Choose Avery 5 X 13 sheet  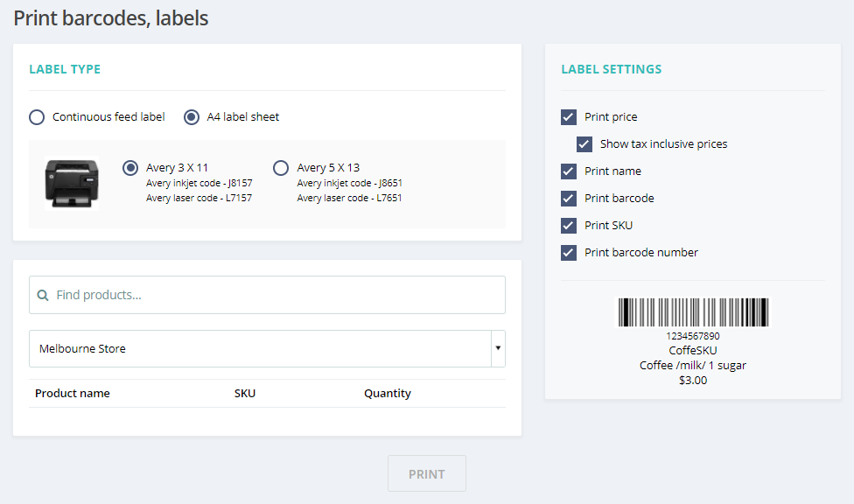click(281, 167)
